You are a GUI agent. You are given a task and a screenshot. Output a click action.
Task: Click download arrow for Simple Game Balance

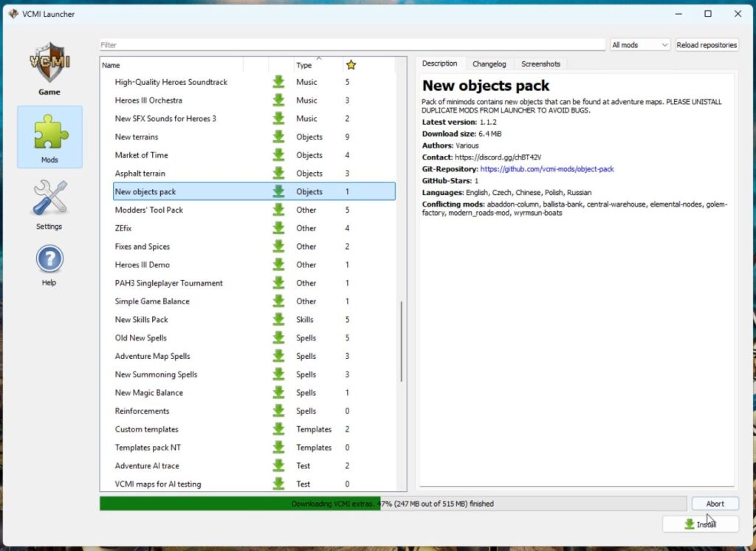[278, 301]
